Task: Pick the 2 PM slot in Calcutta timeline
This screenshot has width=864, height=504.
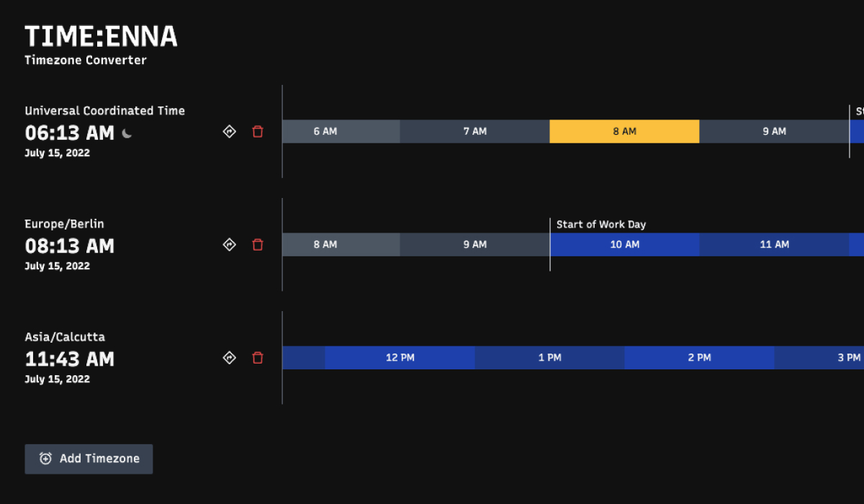Action: click(699, 358)
